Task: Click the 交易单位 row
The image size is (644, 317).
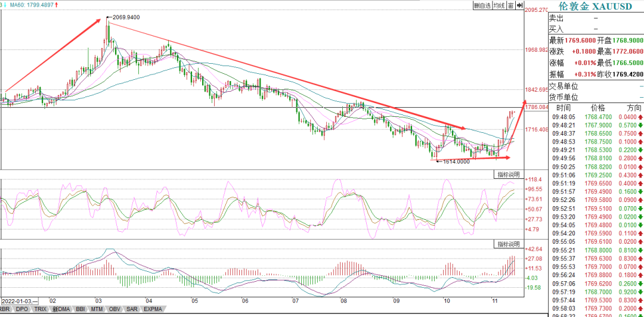Action: point(596,86)
